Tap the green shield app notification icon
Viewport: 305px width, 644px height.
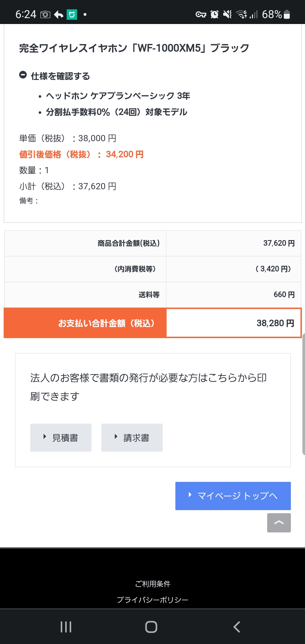72,14
